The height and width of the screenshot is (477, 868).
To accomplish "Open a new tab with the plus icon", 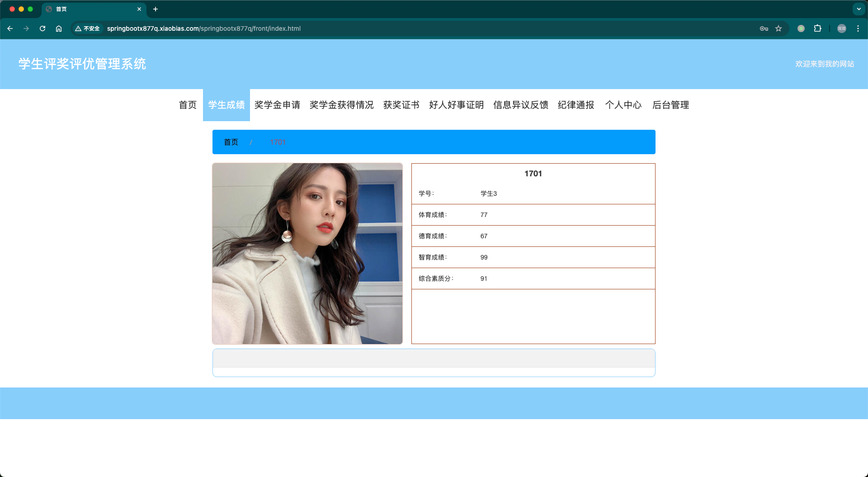I will point(156,9).
